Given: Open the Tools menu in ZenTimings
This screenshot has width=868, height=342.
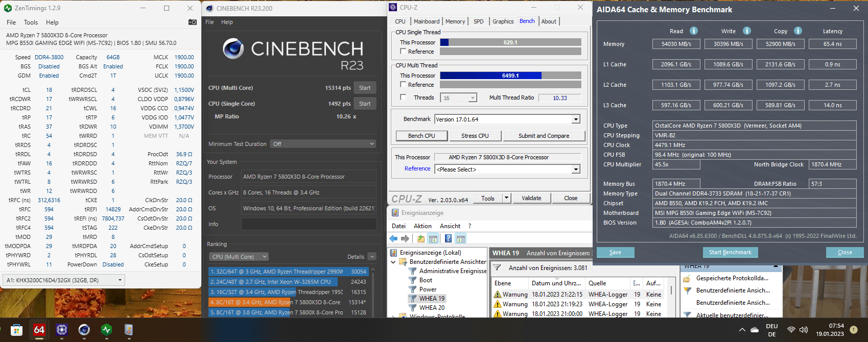Looking at the screenshot, I should (31, 22).
